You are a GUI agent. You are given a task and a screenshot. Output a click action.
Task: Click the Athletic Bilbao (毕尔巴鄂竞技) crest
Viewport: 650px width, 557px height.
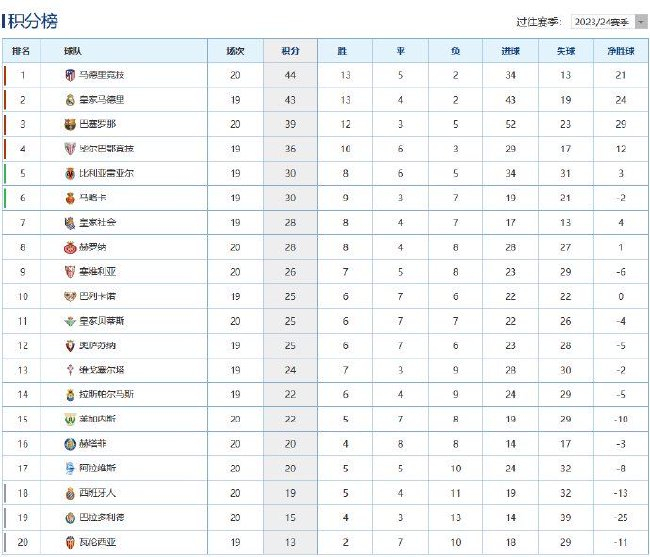coord(70,149)
